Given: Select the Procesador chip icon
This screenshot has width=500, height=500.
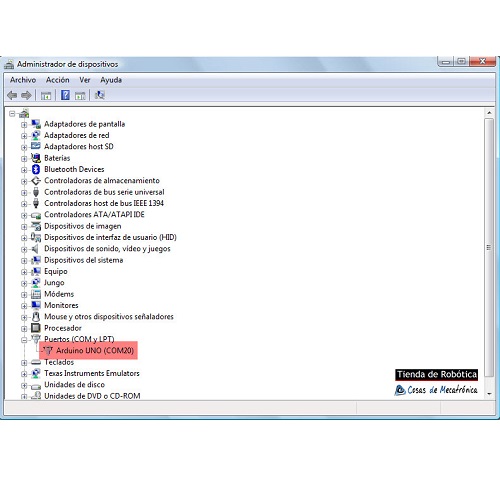Looking at the screenshot, I should click(36, 328).
